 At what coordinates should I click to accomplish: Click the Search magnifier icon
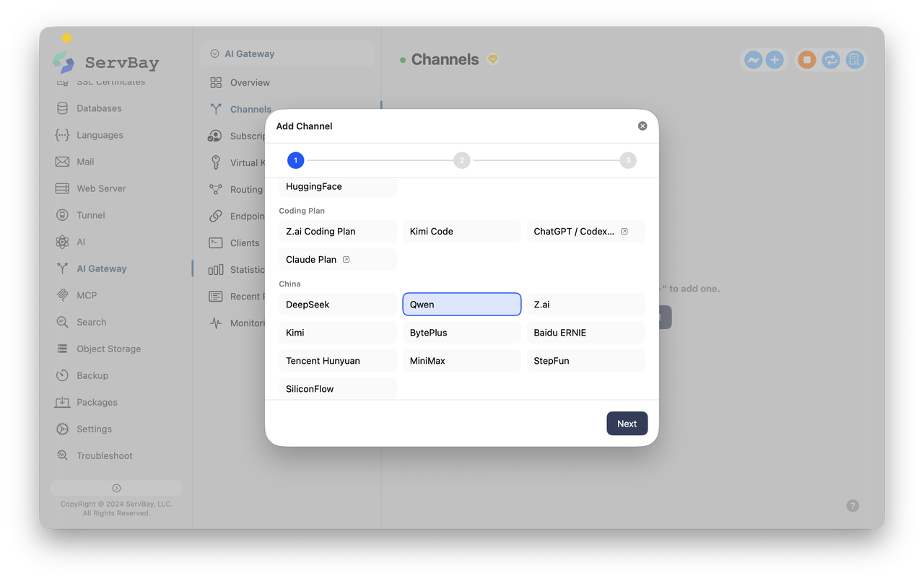coord(63,322)
